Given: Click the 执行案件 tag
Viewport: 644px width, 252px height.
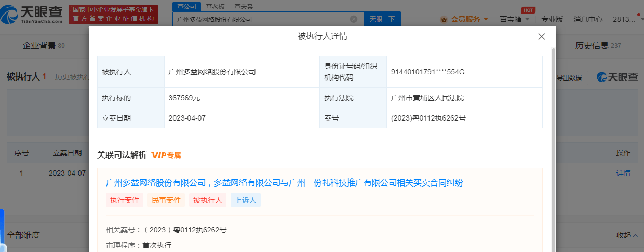Looking at the screenshot, I should coord(125,200).
